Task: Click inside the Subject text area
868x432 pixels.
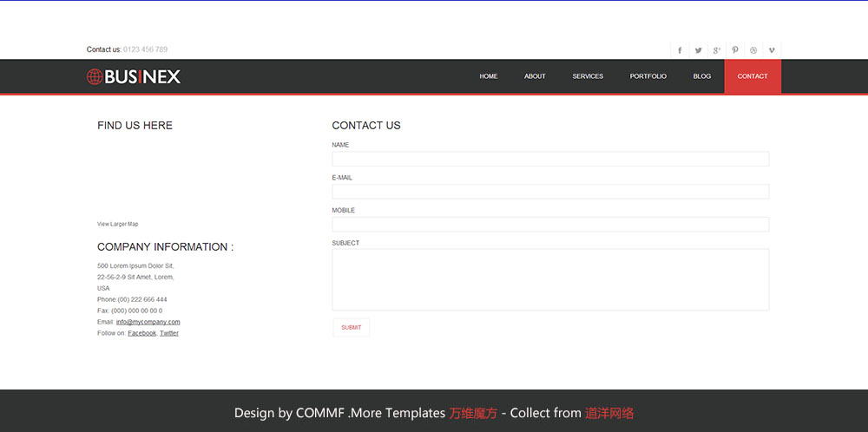Action: coord(550,279)
